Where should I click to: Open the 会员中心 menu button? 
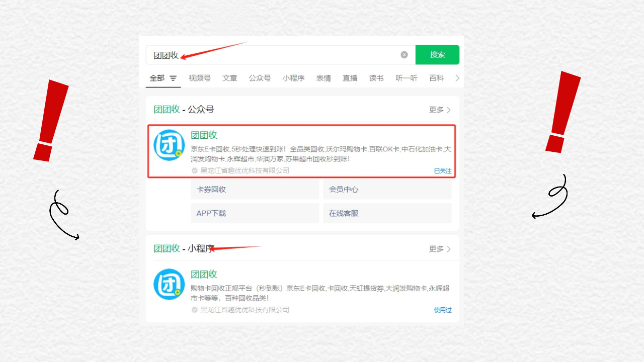(387, 190)
